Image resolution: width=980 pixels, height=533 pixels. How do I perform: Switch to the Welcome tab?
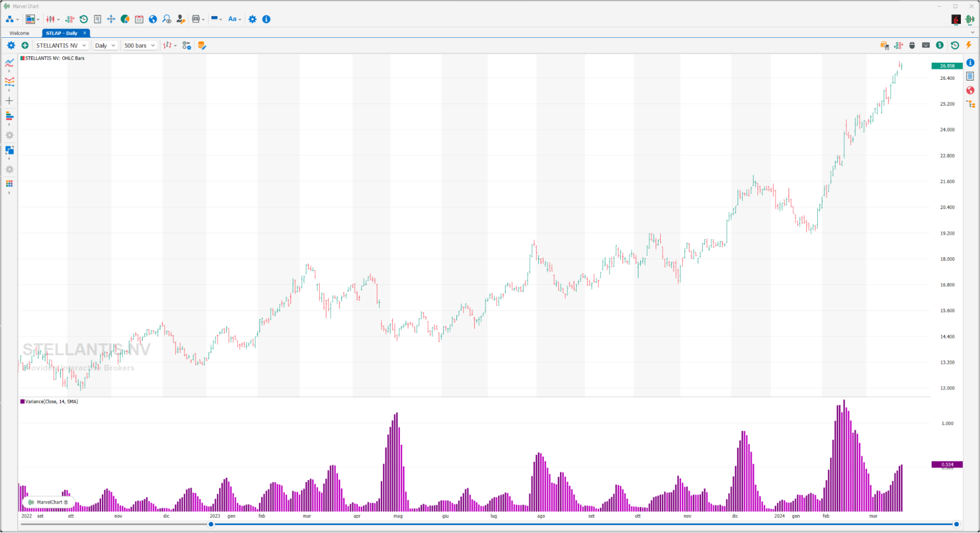[19, 33]
